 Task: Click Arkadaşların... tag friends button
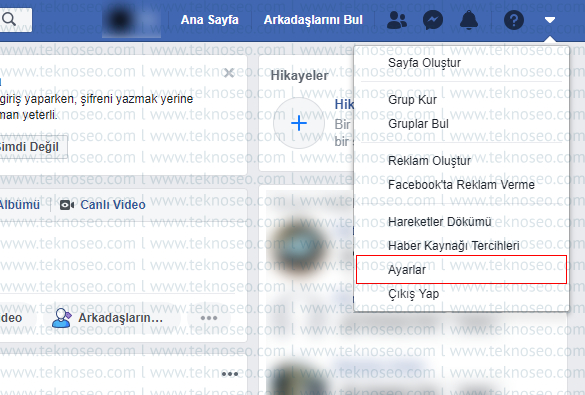click(112, 318)
